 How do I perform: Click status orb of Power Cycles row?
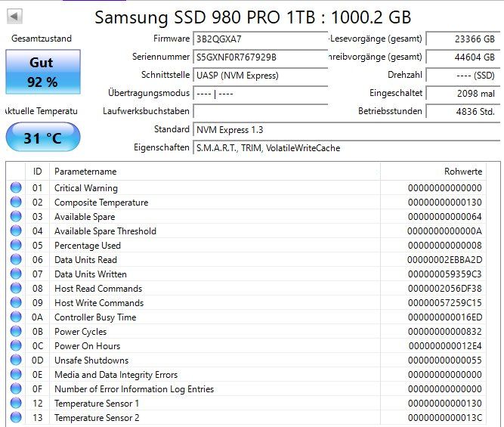point(16,331)
